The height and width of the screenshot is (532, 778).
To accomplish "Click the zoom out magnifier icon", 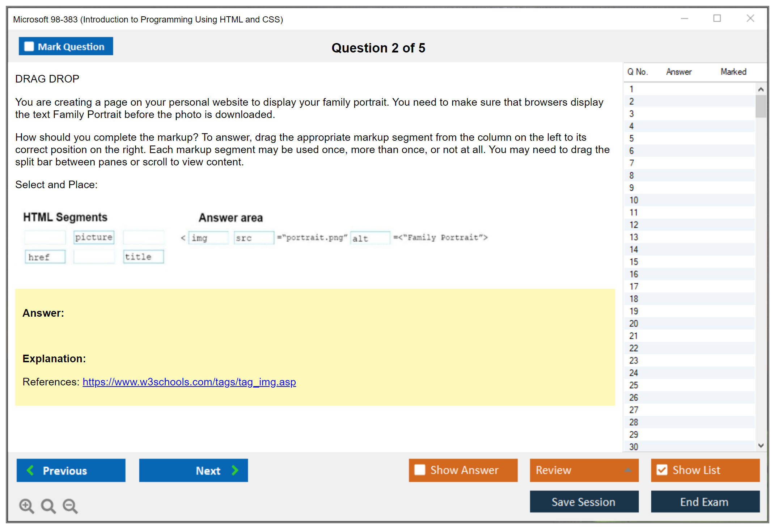I will [x=70, y=506].
